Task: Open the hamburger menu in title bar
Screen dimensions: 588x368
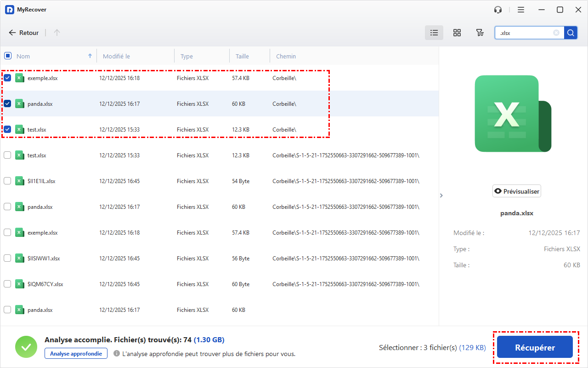Action: 521,10
